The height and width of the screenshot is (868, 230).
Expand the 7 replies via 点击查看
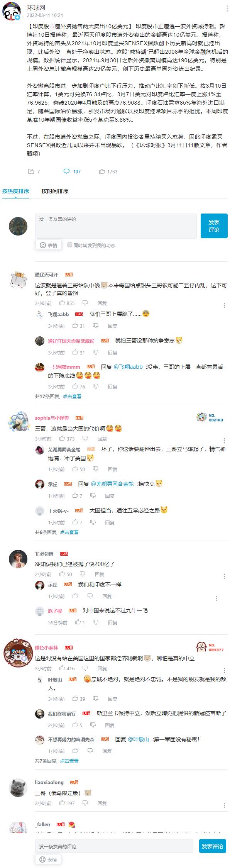[x=69, y=761]
